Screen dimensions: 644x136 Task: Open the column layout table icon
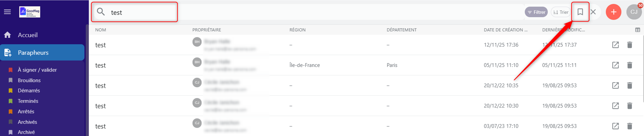(637, 30)
